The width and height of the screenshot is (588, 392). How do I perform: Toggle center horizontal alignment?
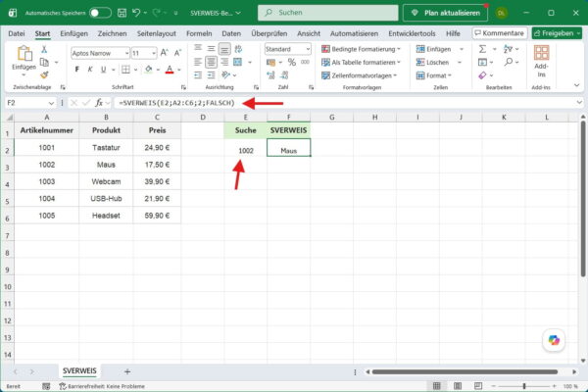click(x=211, y=62)
